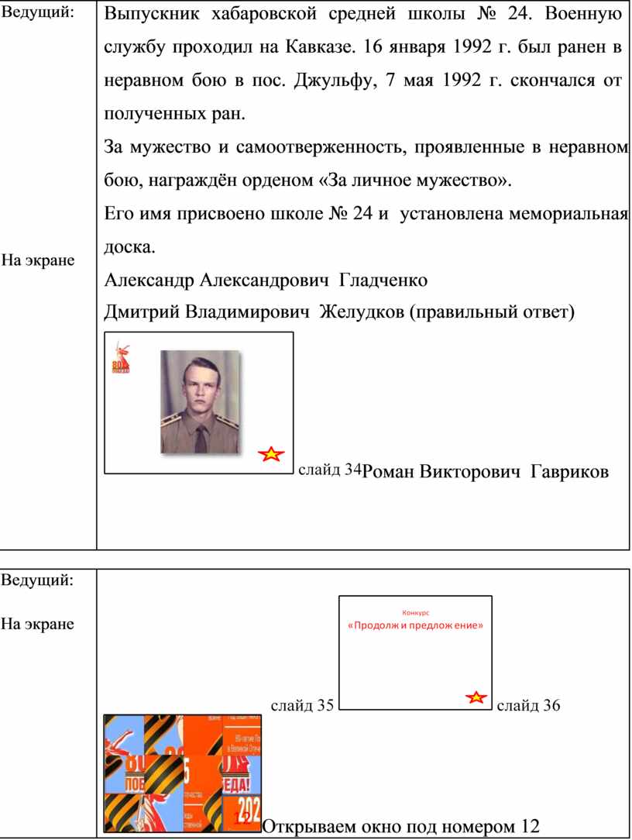This screenshot has width=632, height=840.
Task: Click the line starting «неравном бою в пос. Джульфу»
Action: click(x=362, y=81)
